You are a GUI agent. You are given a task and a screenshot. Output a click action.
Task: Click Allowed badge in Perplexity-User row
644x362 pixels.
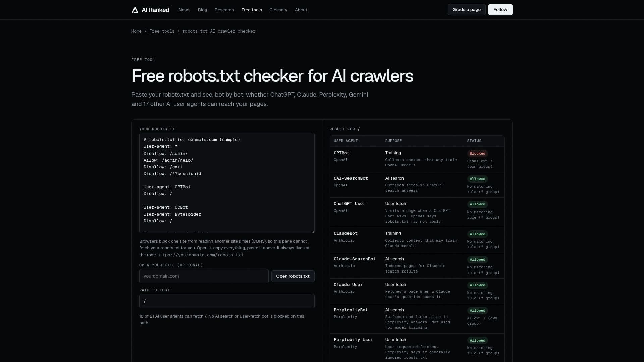tap(477, 341)
